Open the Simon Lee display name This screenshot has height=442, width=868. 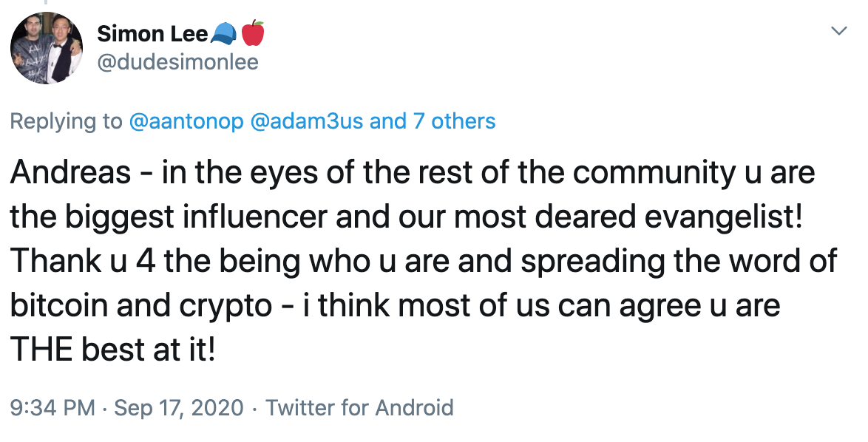(x=152, y=34)
